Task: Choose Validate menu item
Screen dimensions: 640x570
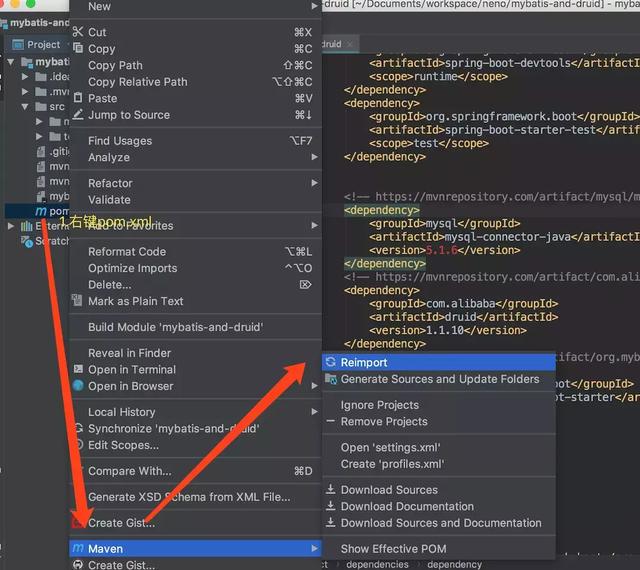Action: 196,200
